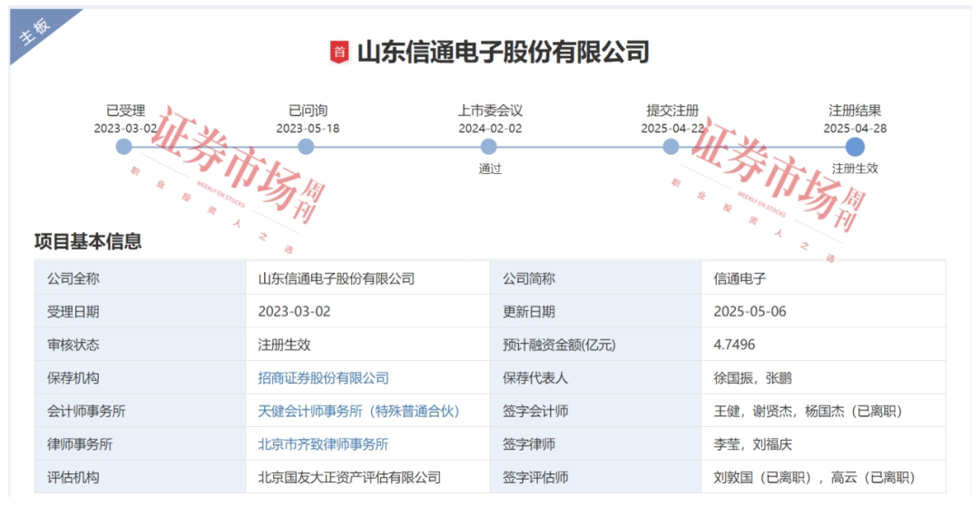Click the 李莹，刘福庆 value cell
This screenshot has height=506, width=980.
[824, 444]
